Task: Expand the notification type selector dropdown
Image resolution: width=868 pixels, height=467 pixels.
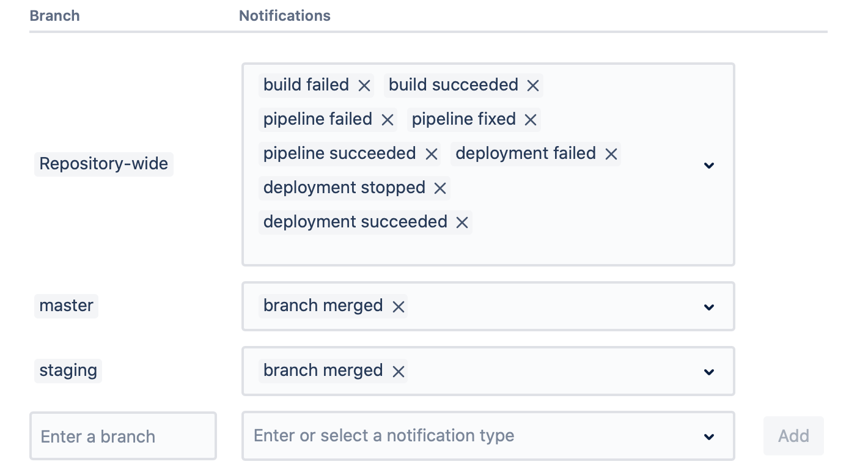Action: coord(708,436)
